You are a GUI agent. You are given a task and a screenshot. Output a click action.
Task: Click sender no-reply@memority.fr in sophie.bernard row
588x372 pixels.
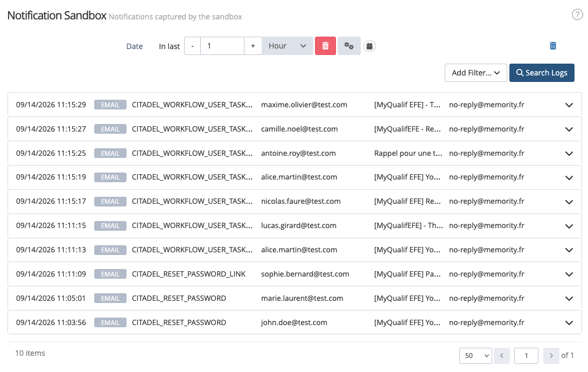pos(486,274)
